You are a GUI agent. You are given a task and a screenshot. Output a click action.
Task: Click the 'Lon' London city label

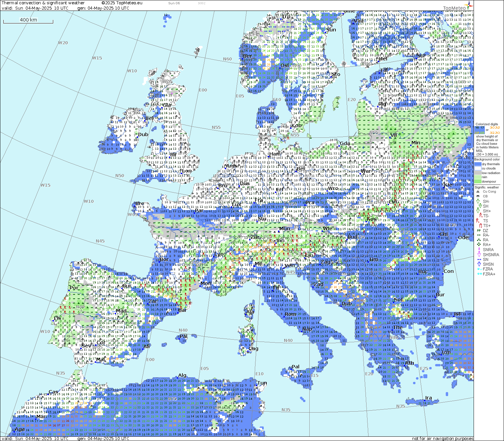[x=187, y=171]
